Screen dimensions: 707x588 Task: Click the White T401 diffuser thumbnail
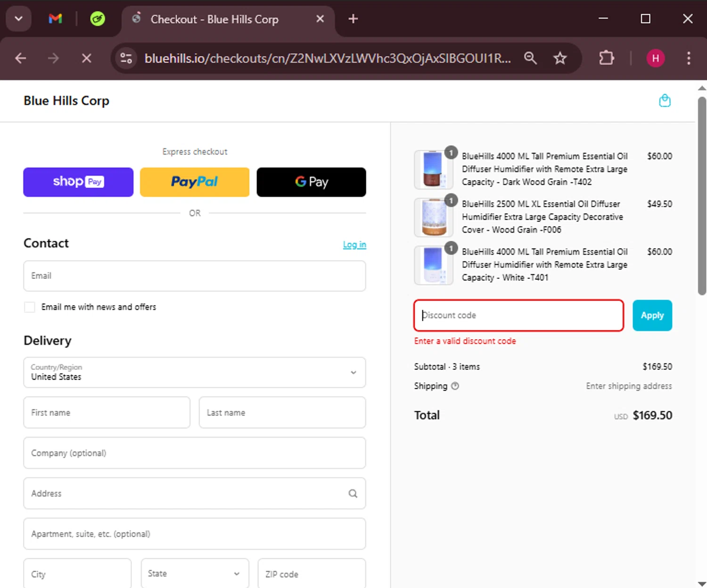click(x=433, y=265)
